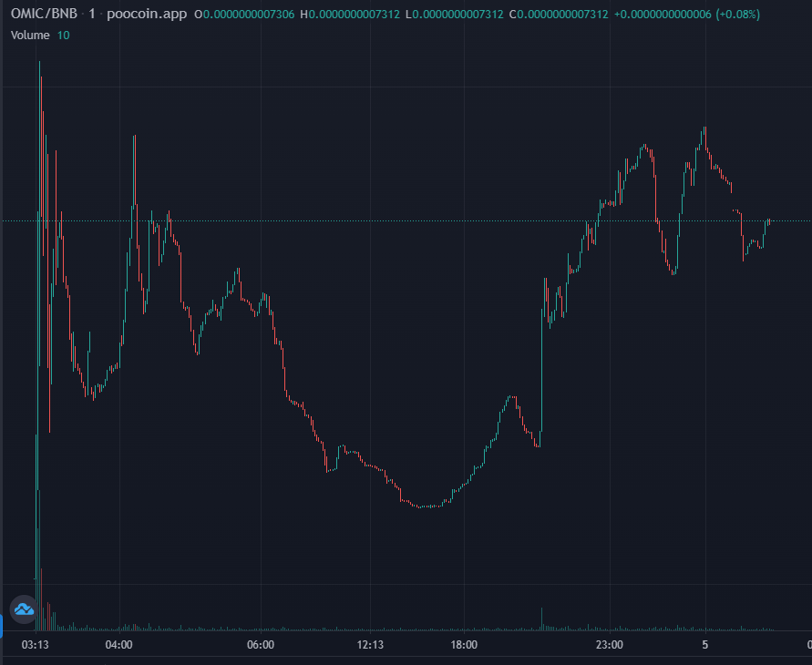The width and height of the screenshot is (812, 665).
Task: Click the Volume indicator label
Action: coord(30,36)
